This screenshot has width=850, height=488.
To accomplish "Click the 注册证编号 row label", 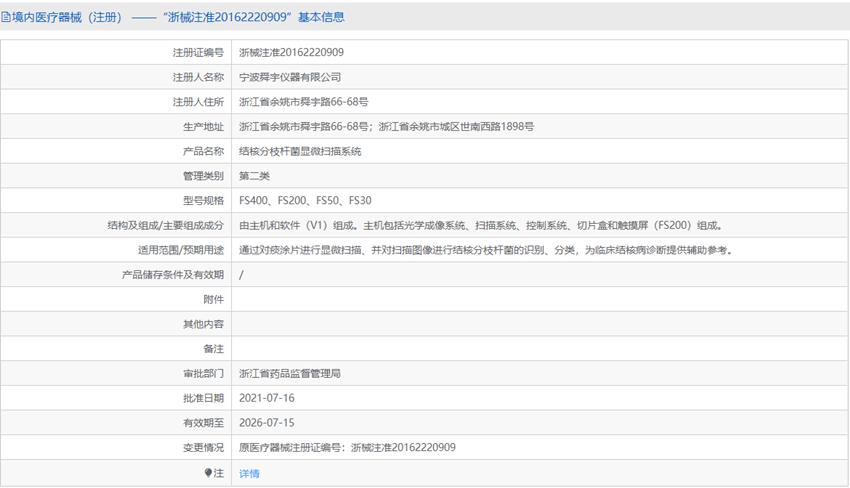I will 198,53.
